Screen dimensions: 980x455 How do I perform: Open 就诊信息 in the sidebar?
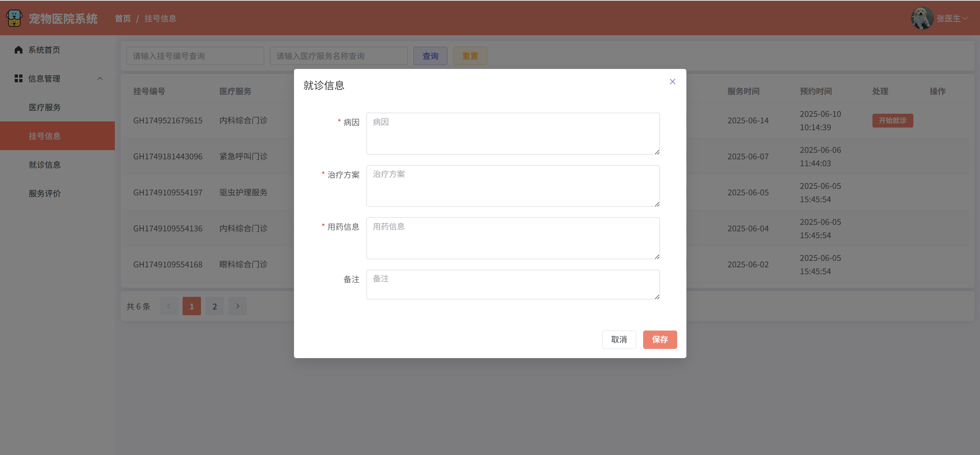45,165
